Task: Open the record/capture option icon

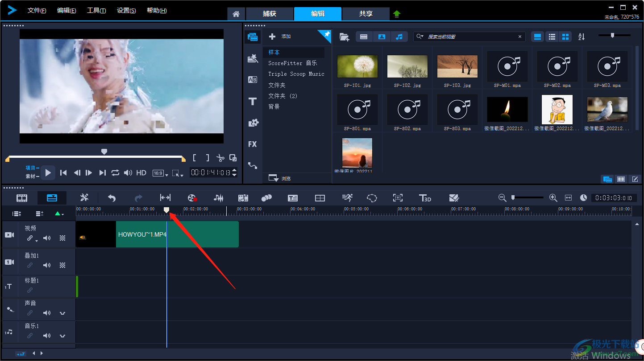Action: click(192, 198)
